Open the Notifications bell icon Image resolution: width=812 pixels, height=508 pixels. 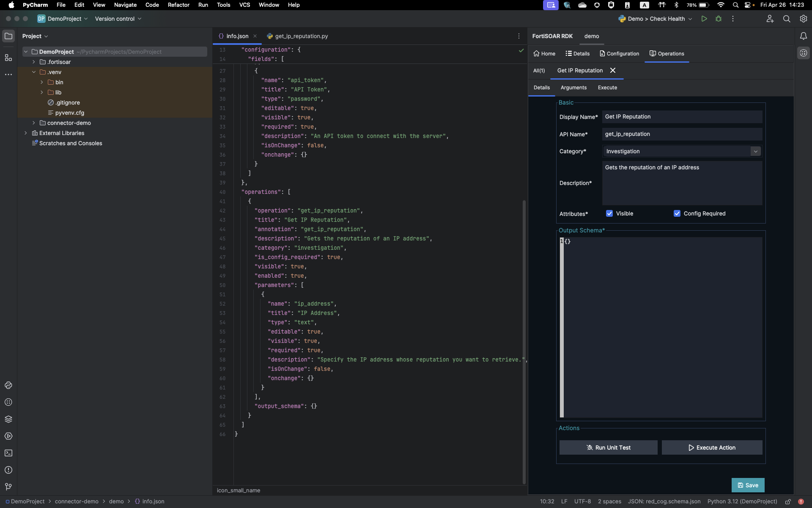pyautogui.click(x=803, y=36)
